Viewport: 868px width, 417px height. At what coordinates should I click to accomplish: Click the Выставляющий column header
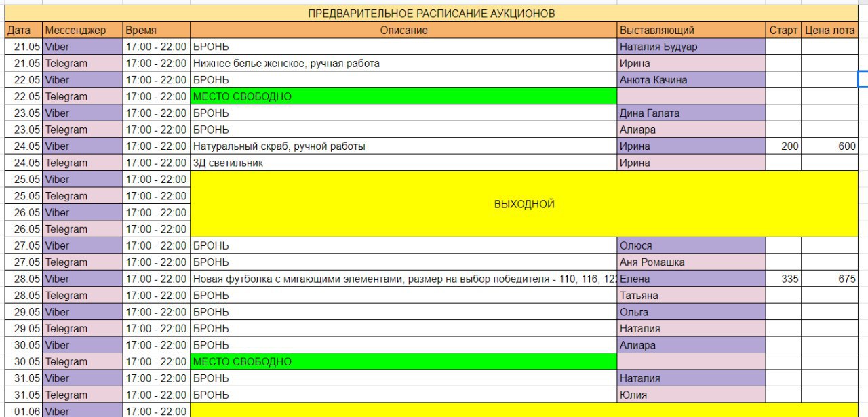(x=692, y=31)
